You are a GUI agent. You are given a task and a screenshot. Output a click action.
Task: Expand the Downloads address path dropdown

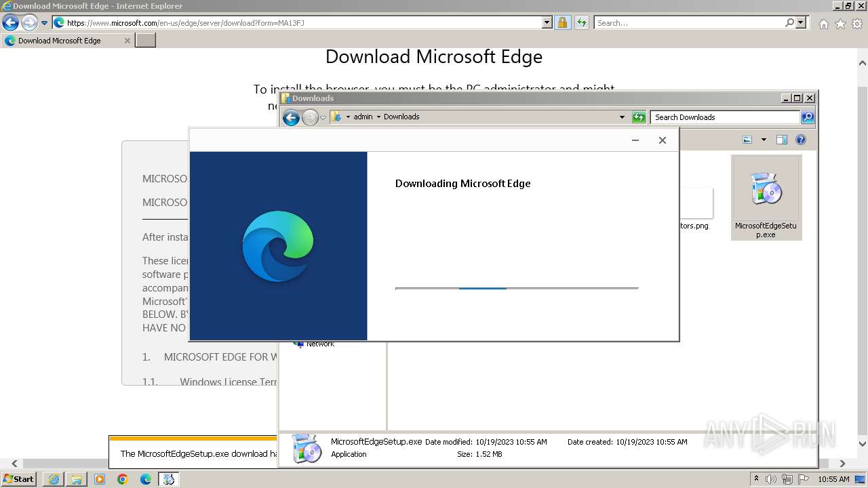point(622,117)
